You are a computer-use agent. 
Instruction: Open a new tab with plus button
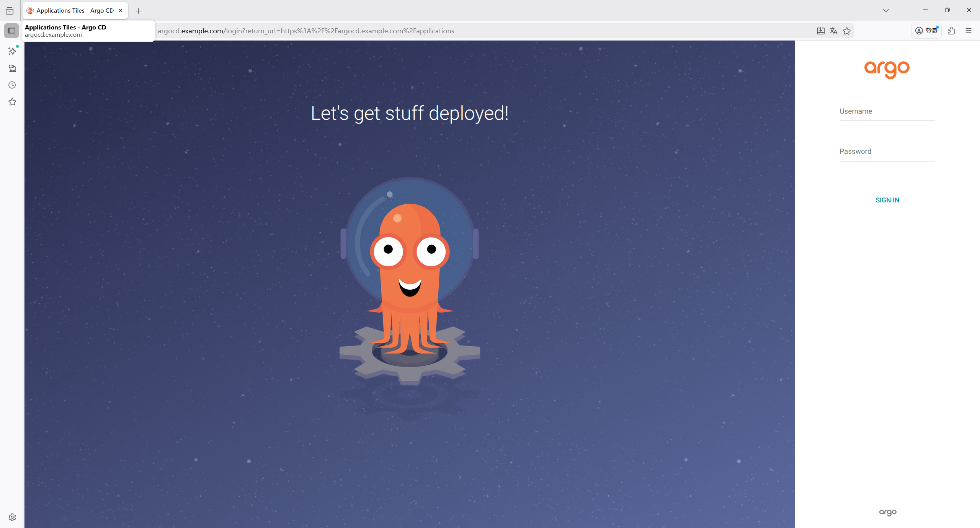tap(139, 11)
